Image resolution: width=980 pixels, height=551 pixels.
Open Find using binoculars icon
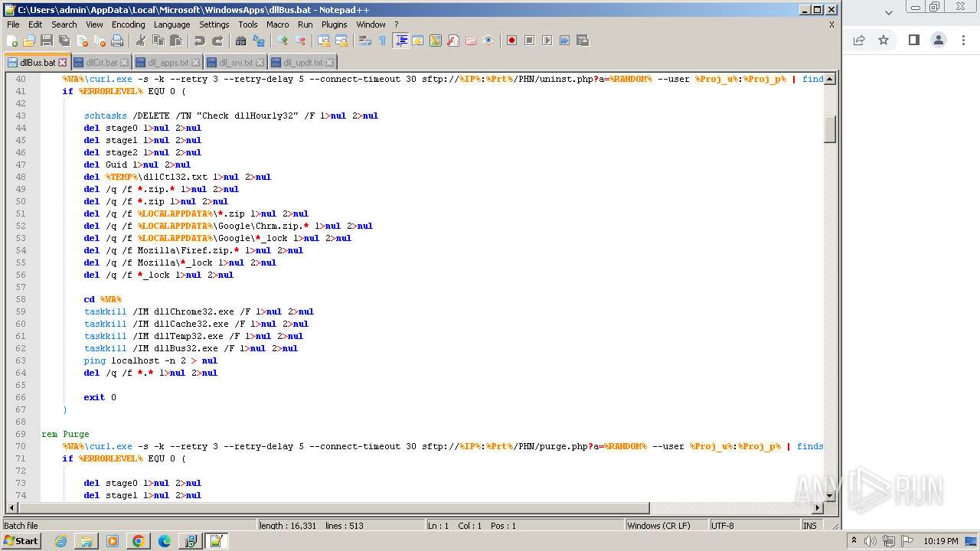240,41
